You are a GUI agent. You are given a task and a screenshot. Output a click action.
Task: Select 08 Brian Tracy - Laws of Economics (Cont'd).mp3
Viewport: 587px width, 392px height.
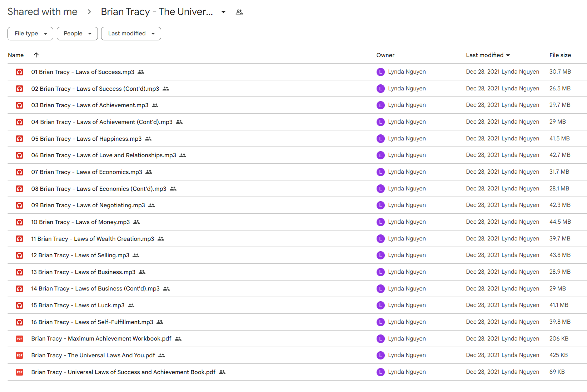99,189
